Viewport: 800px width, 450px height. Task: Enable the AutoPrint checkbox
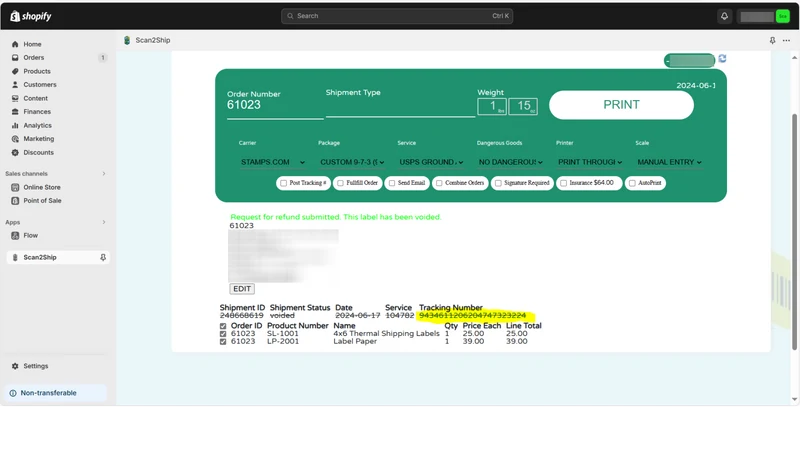point(632,183)
